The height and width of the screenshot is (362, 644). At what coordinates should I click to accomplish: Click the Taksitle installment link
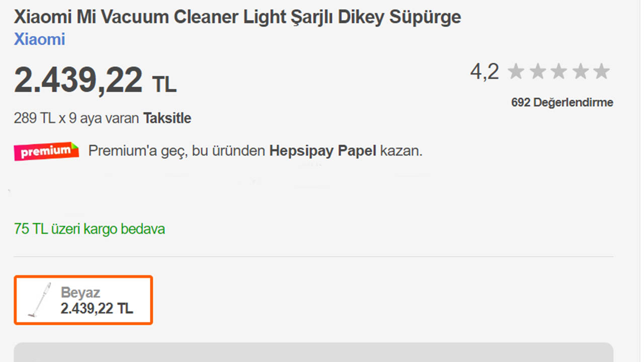coord(167,119)
